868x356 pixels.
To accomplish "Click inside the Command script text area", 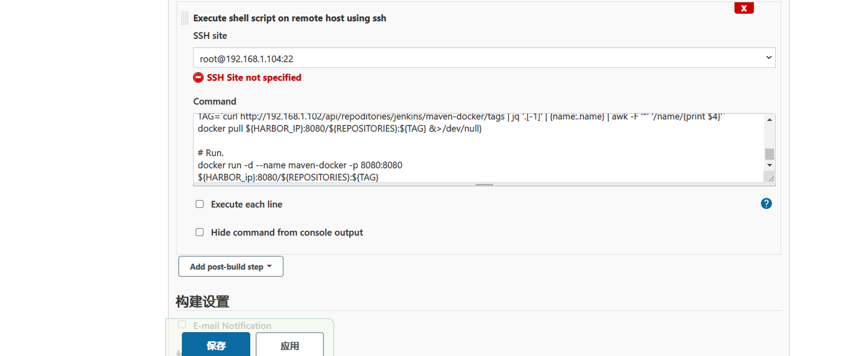I will 478,148.
